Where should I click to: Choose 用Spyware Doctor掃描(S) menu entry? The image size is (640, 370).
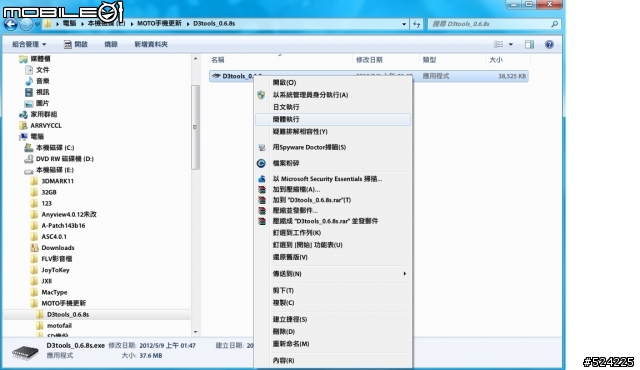pos(333,147)
